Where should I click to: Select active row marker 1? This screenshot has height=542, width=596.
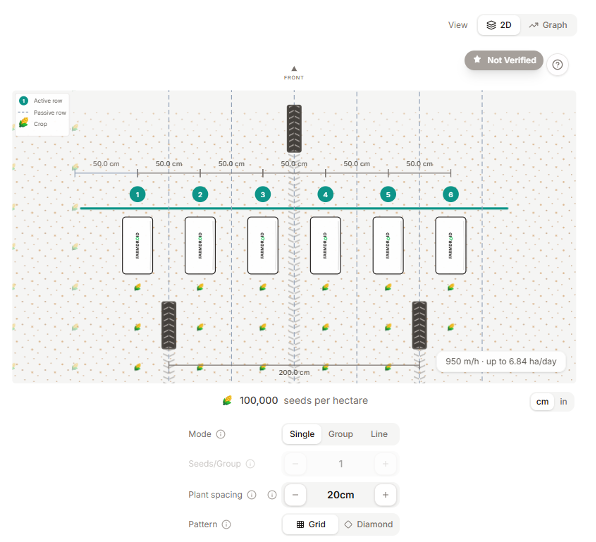click(138, 195)
